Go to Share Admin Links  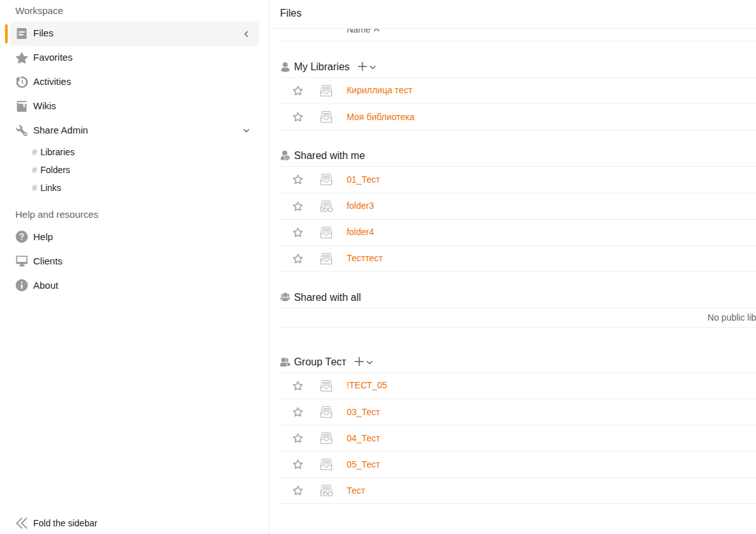(50, 188)
